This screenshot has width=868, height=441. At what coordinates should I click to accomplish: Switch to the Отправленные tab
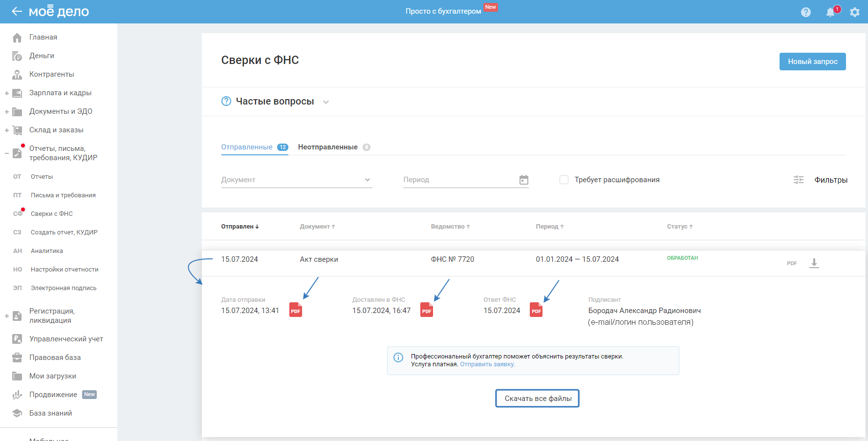(x=255, y=147)
